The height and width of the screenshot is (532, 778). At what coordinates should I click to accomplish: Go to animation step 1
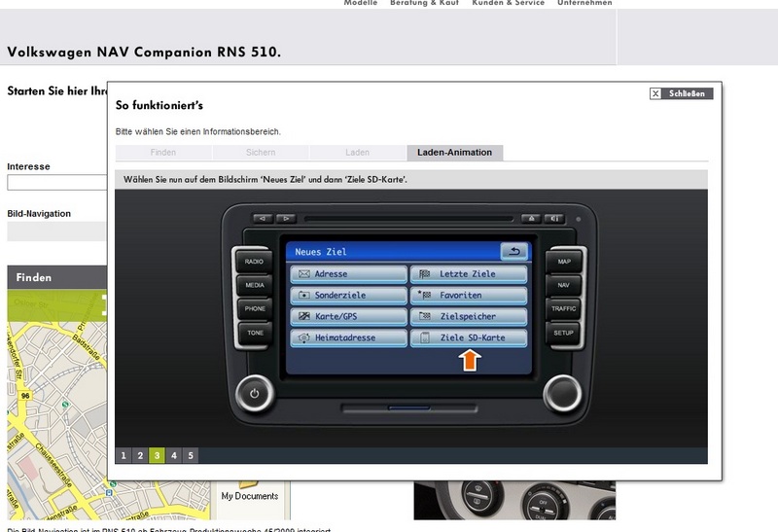click(124, 455)
